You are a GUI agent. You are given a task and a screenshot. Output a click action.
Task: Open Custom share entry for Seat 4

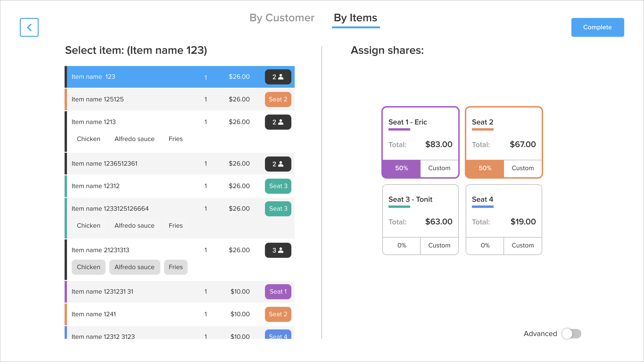tap(522, 245)
